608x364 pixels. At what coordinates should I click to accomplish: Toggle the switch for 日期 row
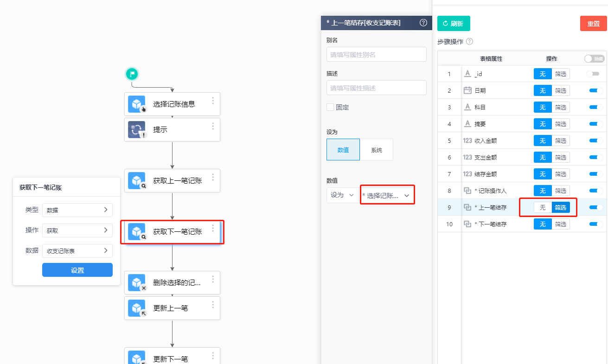[596, 90]
